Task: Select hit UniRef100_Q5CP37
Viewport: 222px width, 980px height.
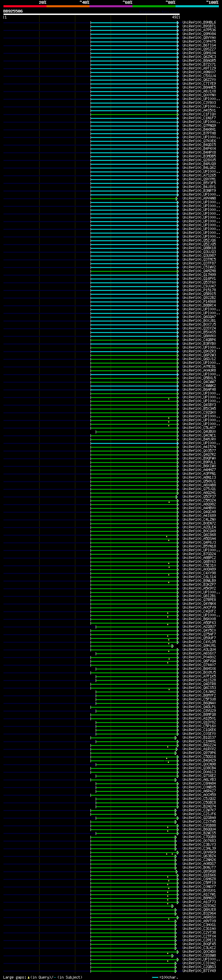Action: [199, 496]
